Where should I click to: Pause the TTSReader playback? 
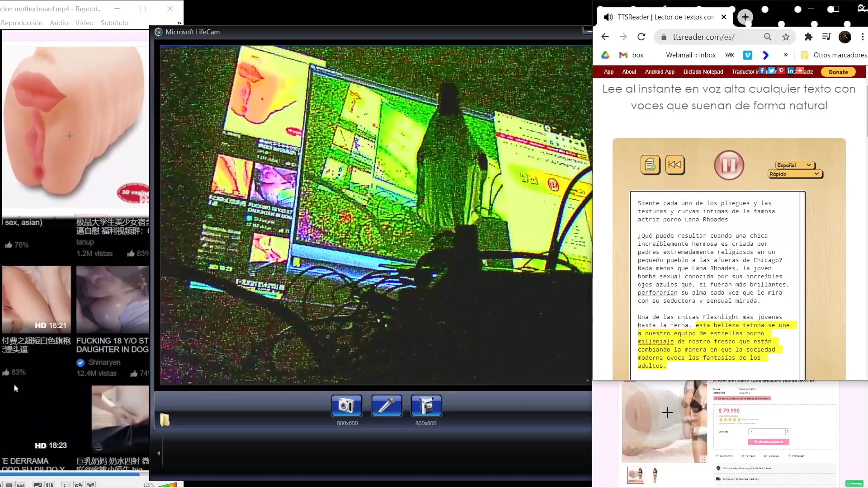[x=729, y=165]
